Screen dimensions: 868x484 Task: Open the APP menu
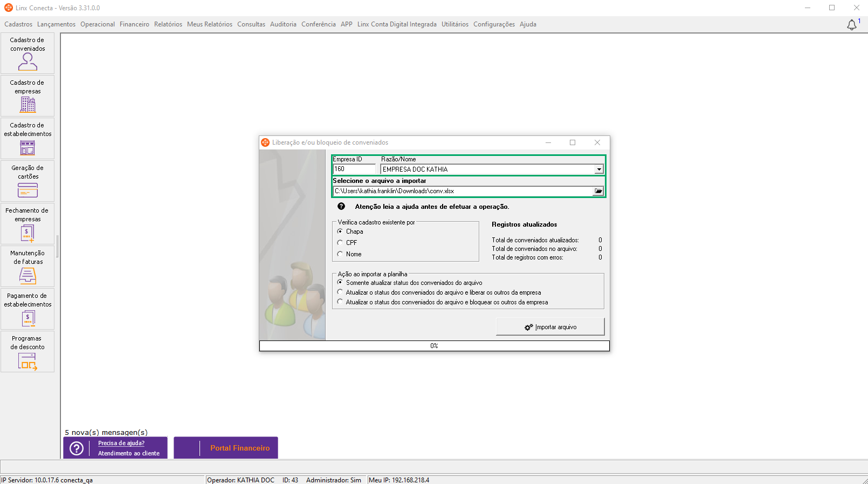(x=347, y=24)
